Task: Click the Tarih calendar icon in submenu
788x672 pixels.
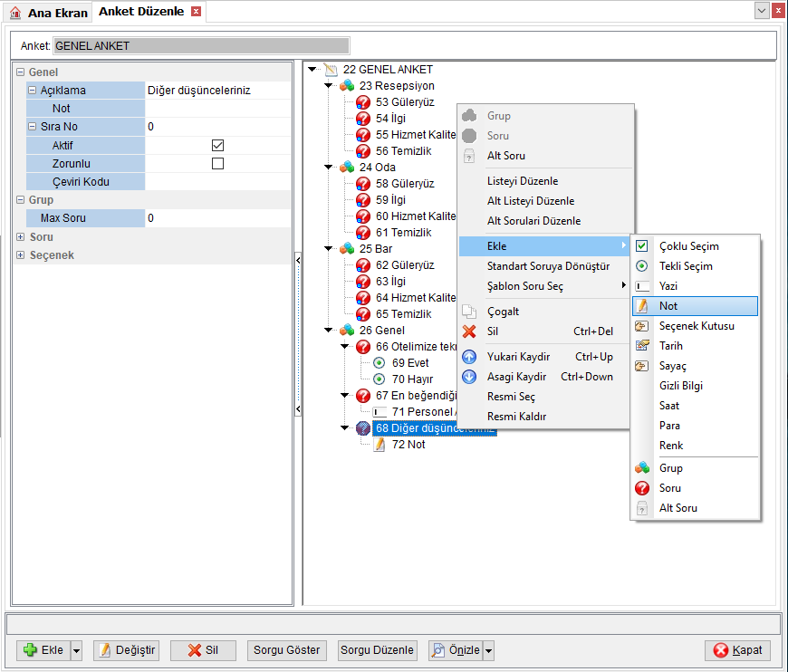Action: [642, 346]
